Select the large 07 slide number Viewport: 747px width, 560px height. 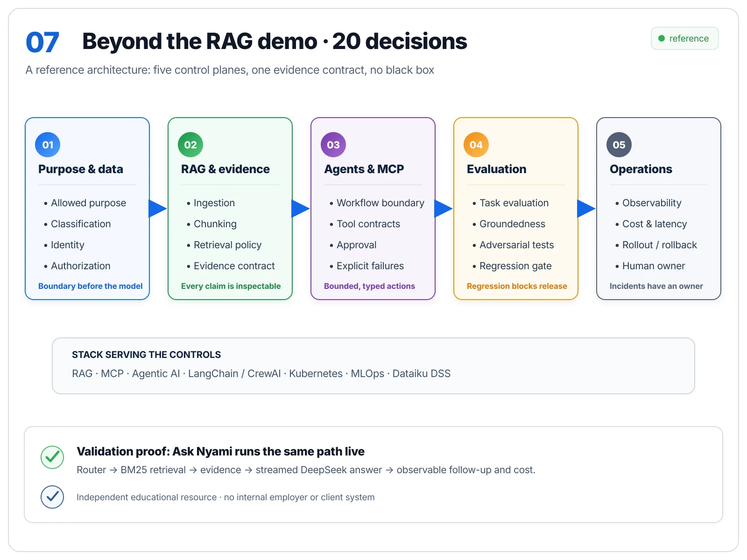[x=42, y=42]
